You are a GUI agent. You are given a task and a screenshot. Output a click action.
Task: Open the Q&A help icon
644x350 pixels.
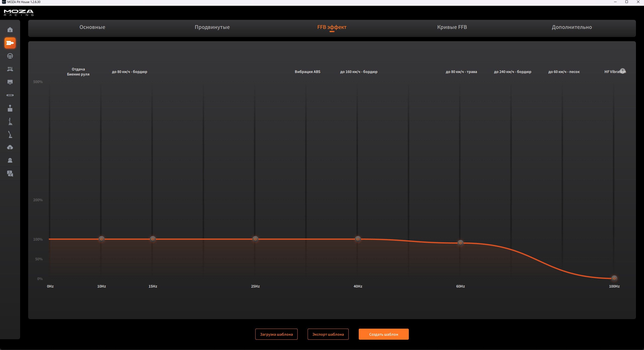click(x=10, y=174)
